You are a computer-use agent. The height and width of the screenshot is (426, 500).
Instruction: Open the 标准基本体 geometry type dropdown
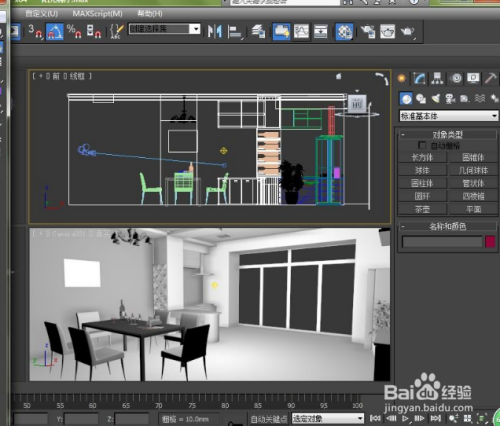(x=449, y=116)
